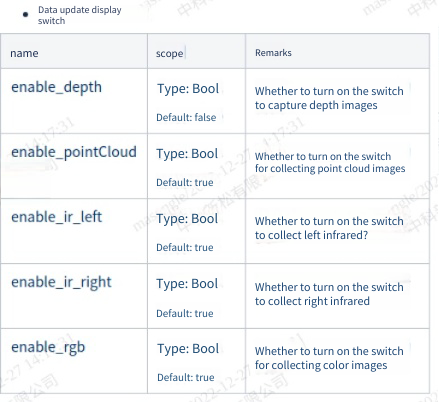Screen dimensions: 439x402
Task: Select the enable_depth parameter name
Action: click(x=56, y=87)
